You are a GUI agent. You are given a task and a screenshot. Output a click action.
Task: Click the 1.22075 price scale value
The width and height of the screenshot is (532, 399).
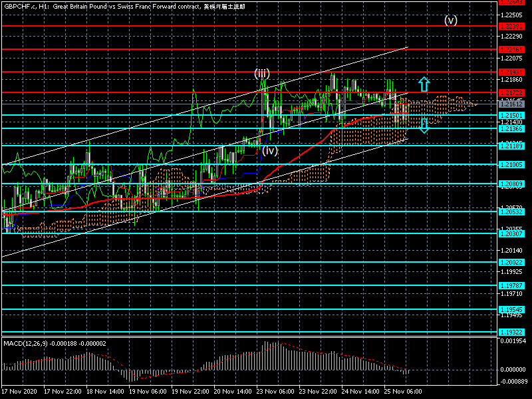(511, 59)
